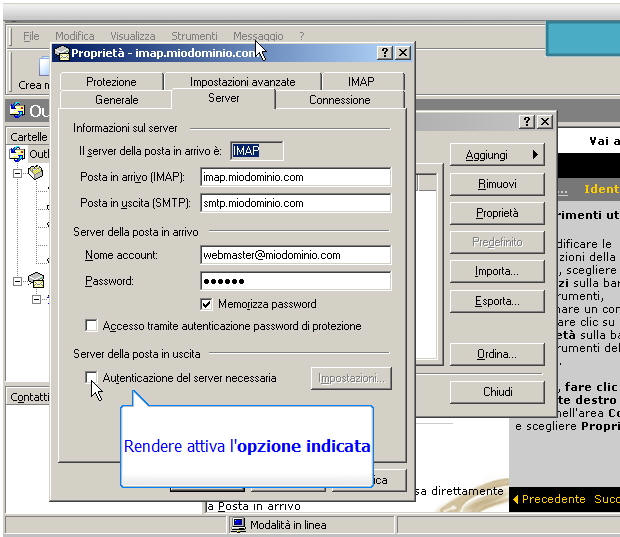
Task: Click the help question mark in Proprietà dialog
Action: click(385, 53)
